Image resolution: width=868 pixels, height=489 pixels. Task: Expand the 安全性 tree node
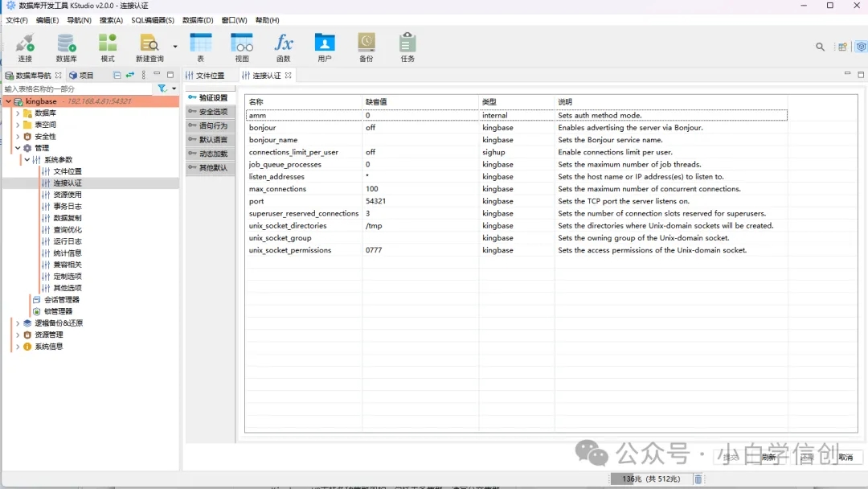[18, 136]
